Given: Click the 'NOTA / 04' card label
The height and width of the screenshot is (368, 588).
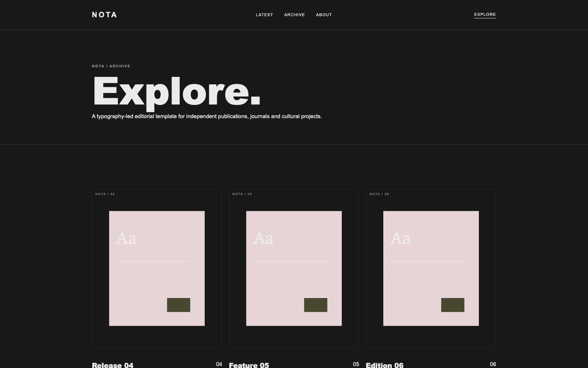Looking at the screenshot, I should tap(105, 194).
